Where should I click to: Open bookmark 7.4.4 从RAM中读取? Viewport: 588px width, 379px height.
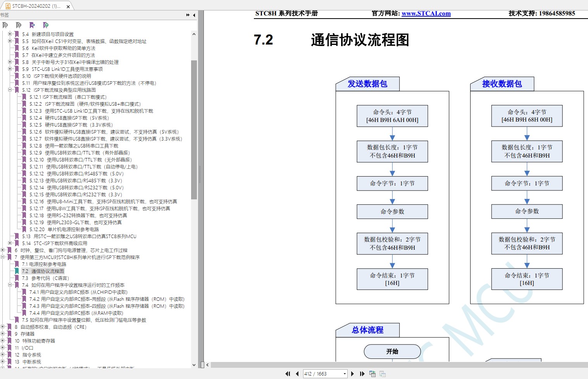pyautogui.click(x=76, y=313)
